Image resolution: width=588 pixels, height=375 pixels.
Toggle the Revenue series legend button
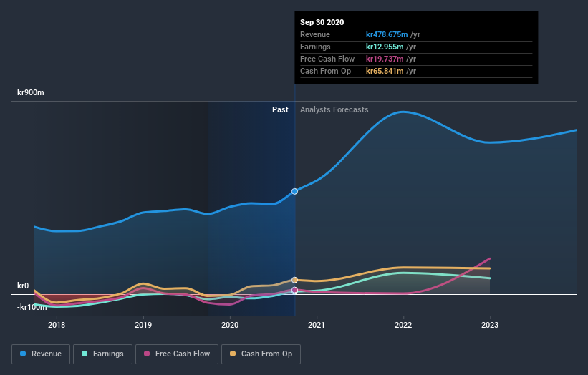coord(41,354)
